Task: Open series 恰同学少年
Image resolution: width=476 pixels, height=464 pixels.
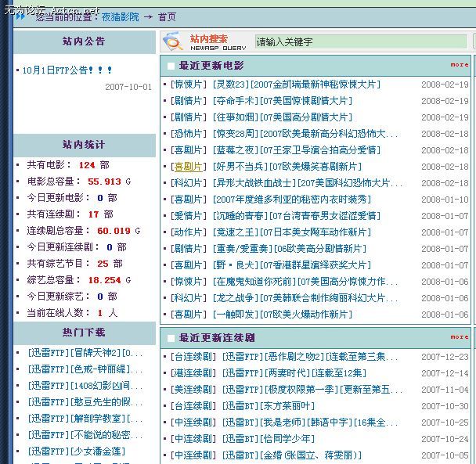Action: [269, 438]
